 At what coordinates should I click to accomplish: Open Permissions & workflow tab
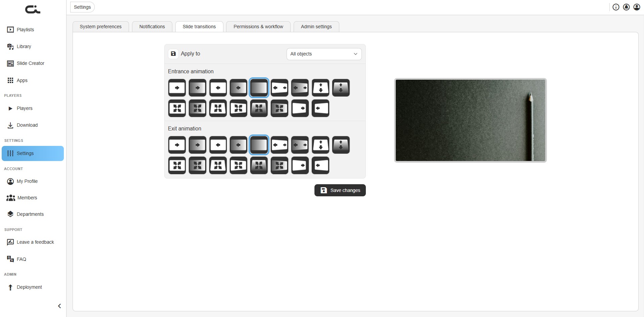258,27
